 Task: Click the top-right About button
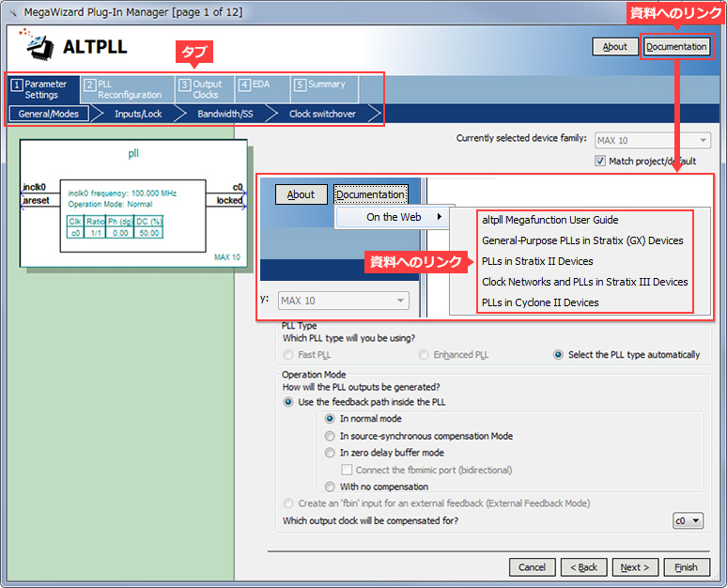(614, 47)
